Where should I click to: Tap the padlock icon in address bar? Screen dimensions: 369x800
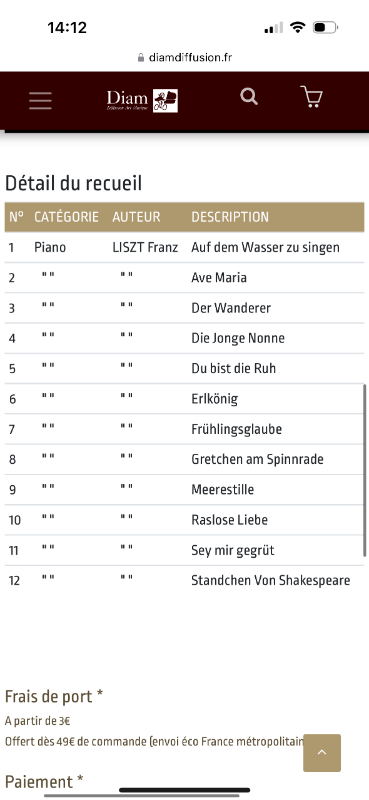click(x=141, y=58)
